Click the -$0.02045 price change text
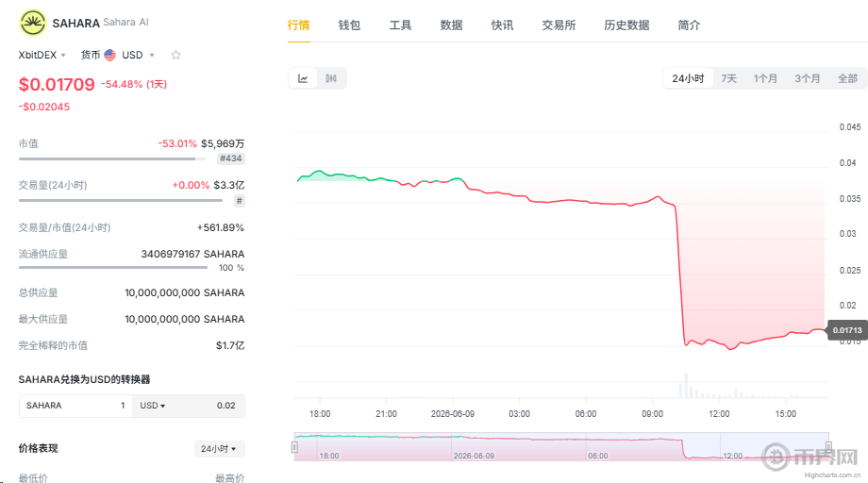This screenshot has height=483, width=868. pos(44,107)
